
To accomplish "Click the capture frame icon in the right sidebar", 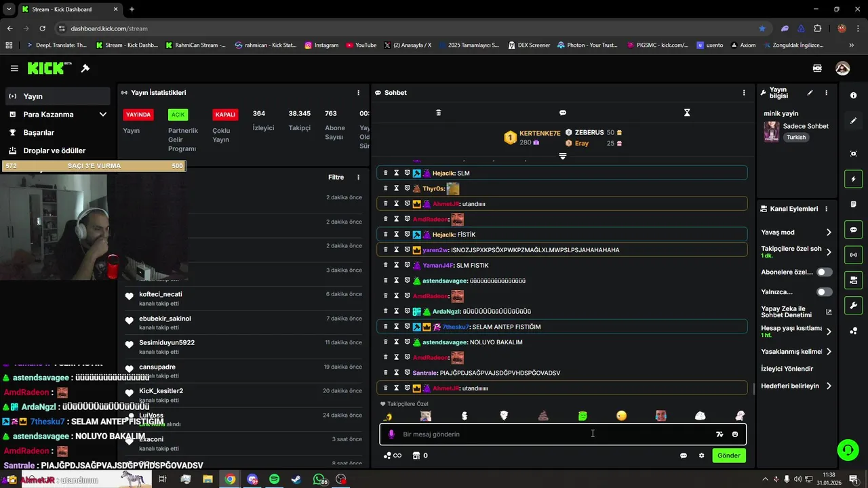I will (853, 154).
